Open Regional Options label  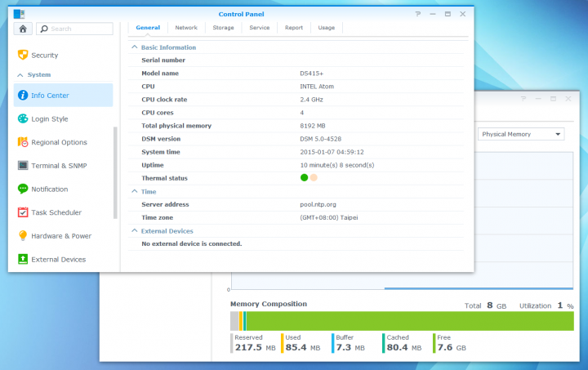click(x=59, y=142)
